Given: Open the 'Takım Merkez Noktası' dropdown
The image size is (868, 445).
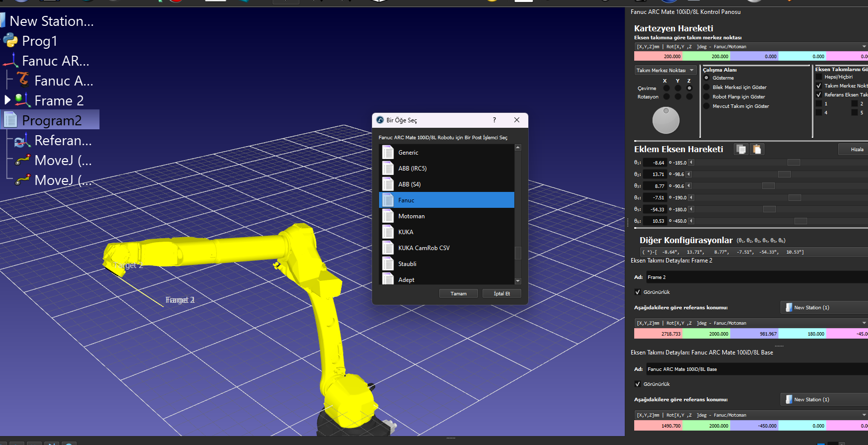Looking at the screenshot, I should (x=665, y=71).
